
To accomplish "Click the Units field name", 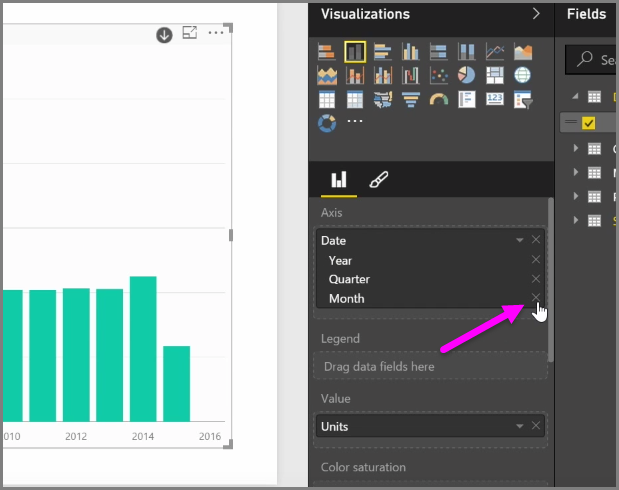I will tap(334, 426).
